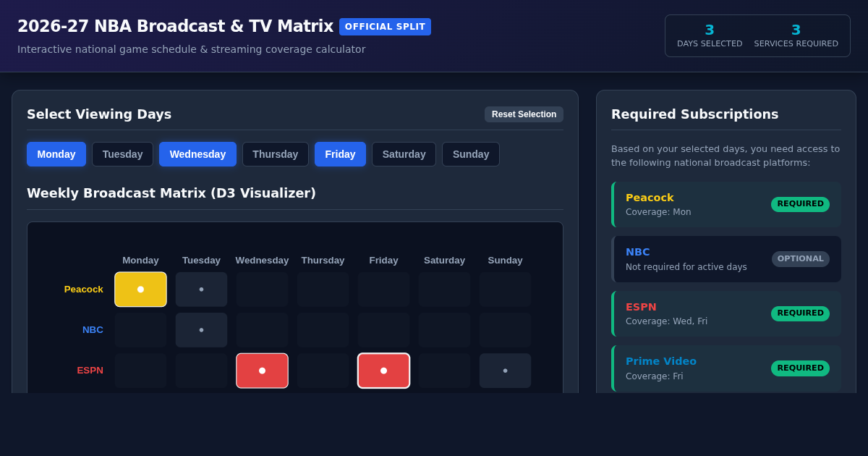
Task: Select the empty Peacock Wednesday matrix cell
Action: [x=262, y=290]
